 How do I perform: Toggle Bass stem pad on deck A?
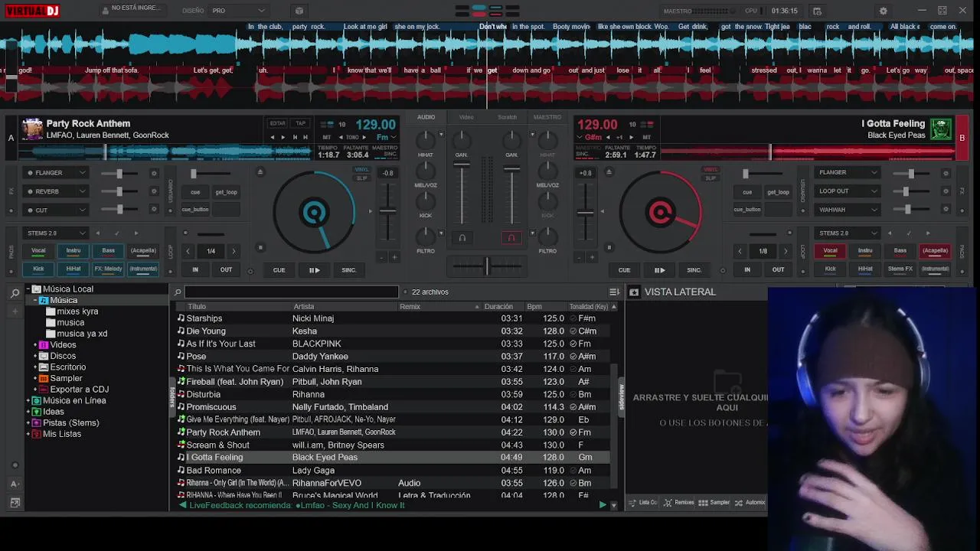(109, 250)
